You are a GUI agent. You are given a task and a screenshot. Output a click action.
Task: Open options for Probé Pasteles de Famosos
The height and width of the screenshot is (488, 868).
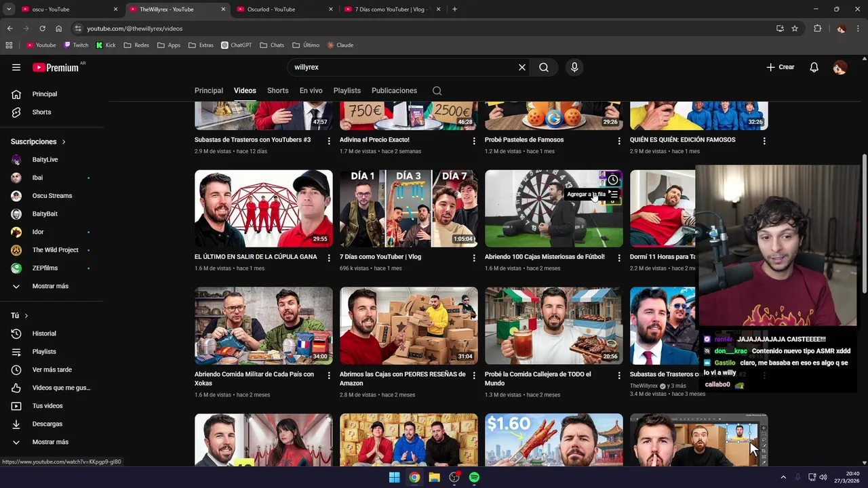click(x=619, y=141)
